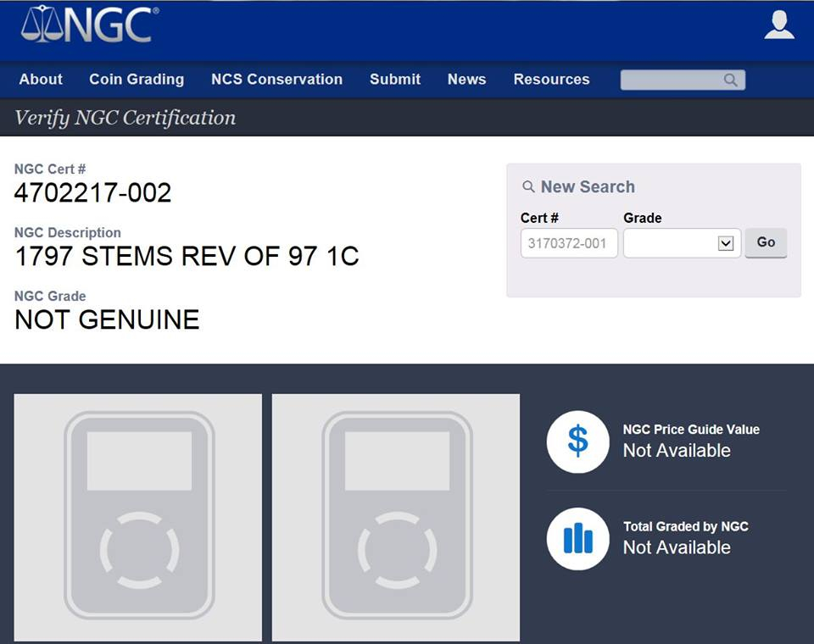The image size is (814, 644).
Task: Open the About menu
Action: coord(41,80)
